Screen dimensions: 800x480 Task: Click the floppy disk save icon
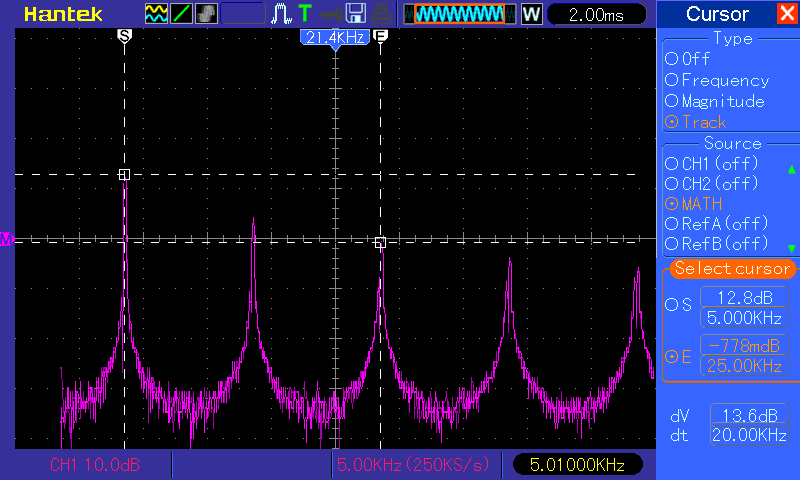click(355, 14)
